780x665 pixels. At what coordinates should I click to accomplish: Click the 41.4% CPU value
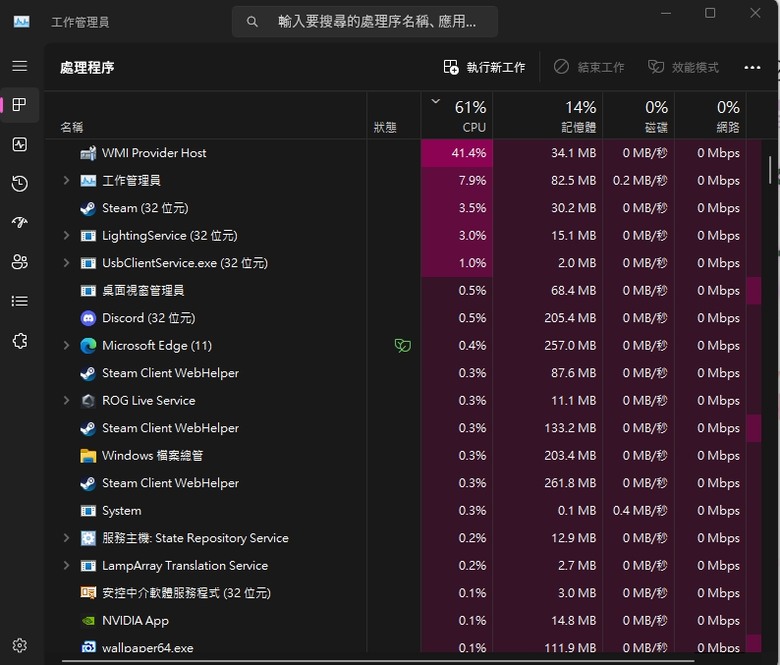[469, 153]
